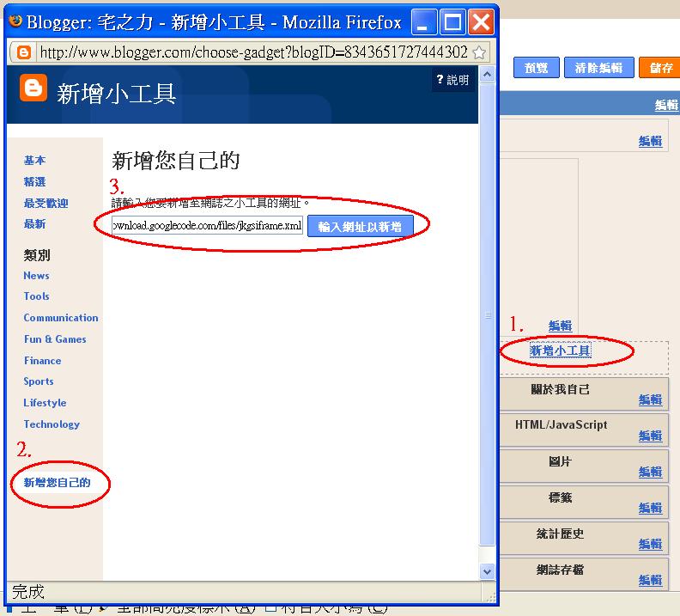Screen dimensions: 680x616
Task: Edit the 圖片 gadget
Action: (650, 472)
